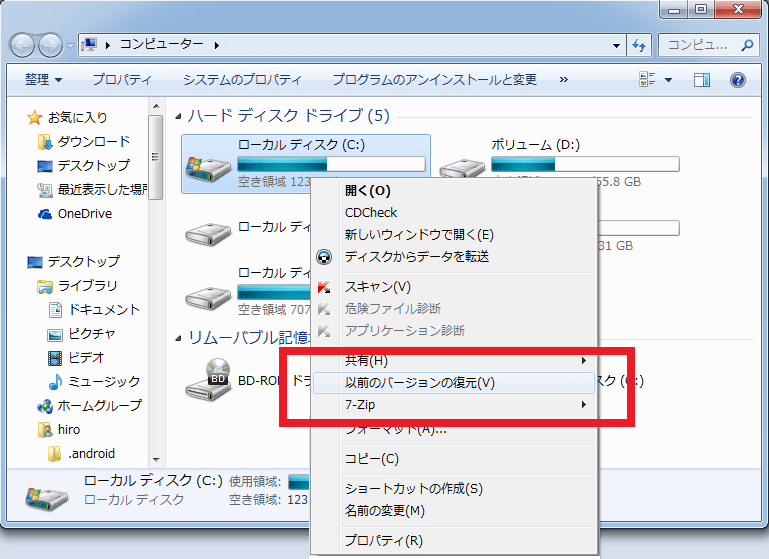The image size is (769, 559).
Task: Click the search box in Explorer
Action: 698,45
